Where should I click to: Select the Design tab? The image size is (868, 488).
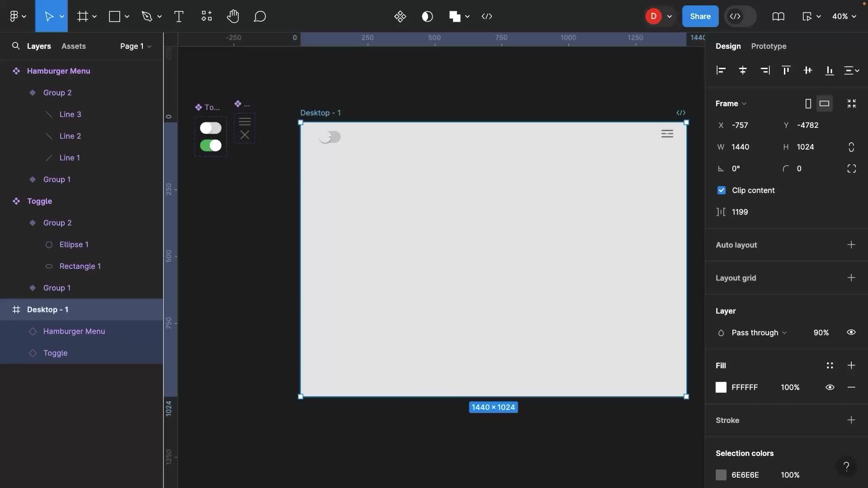click(x=728, y=46)
